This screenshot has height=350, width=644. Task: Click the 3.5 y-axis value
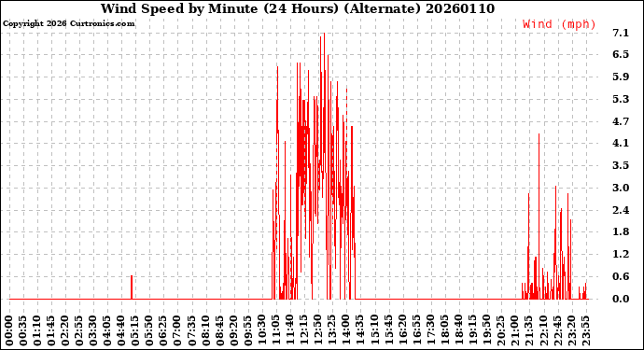tap(620, 165)
